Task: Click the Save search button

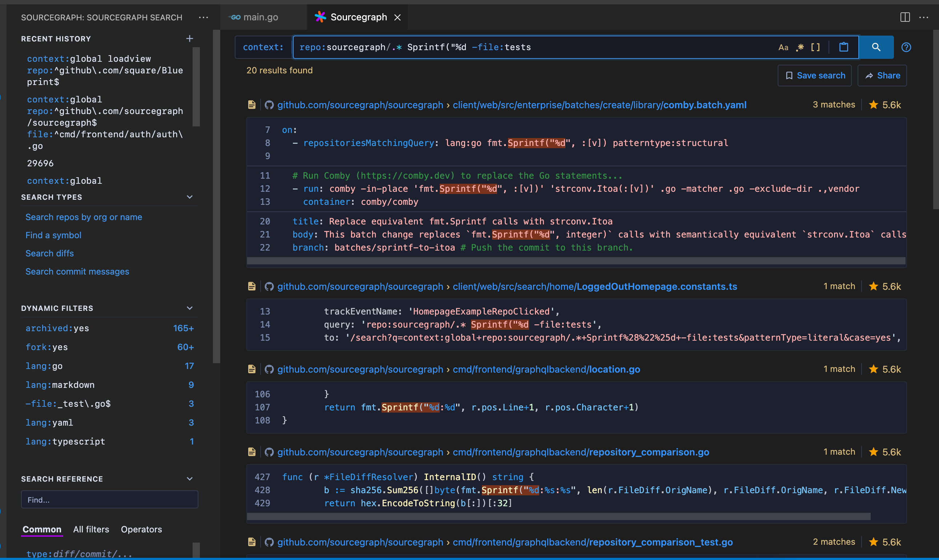Action: (814, 76)
